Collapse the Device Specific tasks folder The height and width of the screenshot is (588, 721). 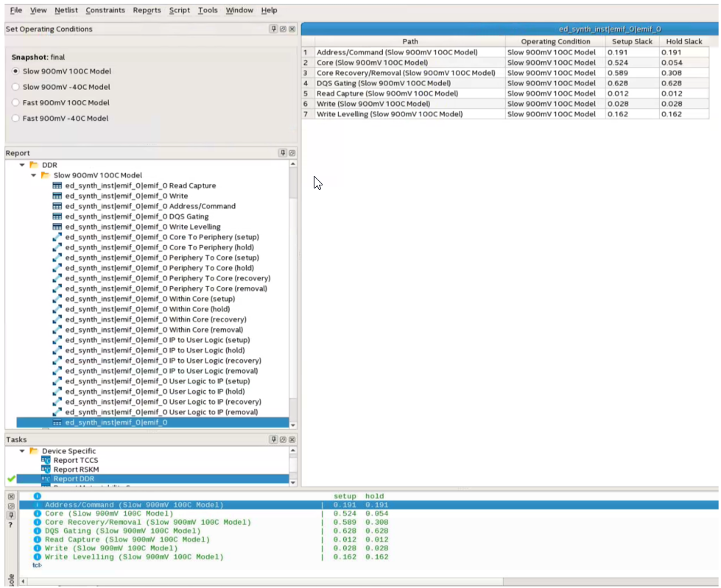23,451
